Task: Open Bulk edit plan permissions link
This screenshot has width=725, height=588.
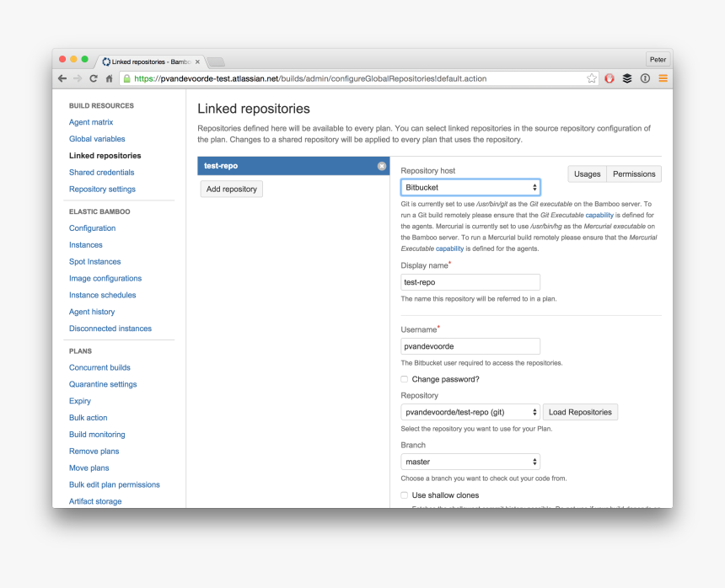Action: pyautogui.click(x=115, y=484)
